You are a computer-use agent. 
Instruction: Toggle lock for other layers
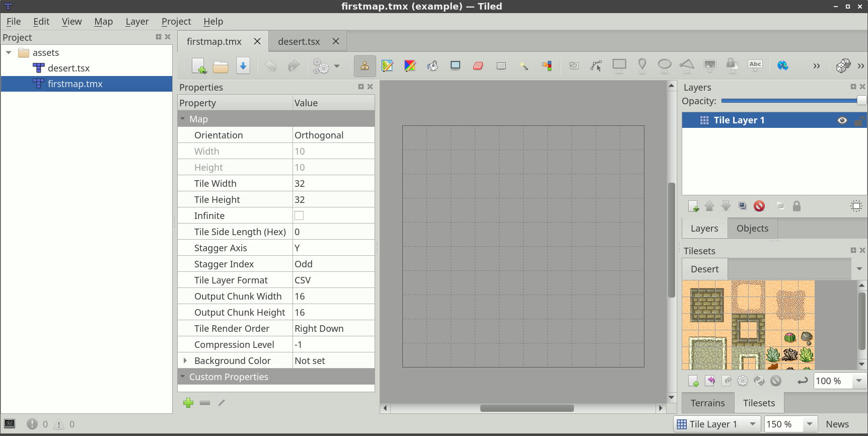click(x=797, y=206)
